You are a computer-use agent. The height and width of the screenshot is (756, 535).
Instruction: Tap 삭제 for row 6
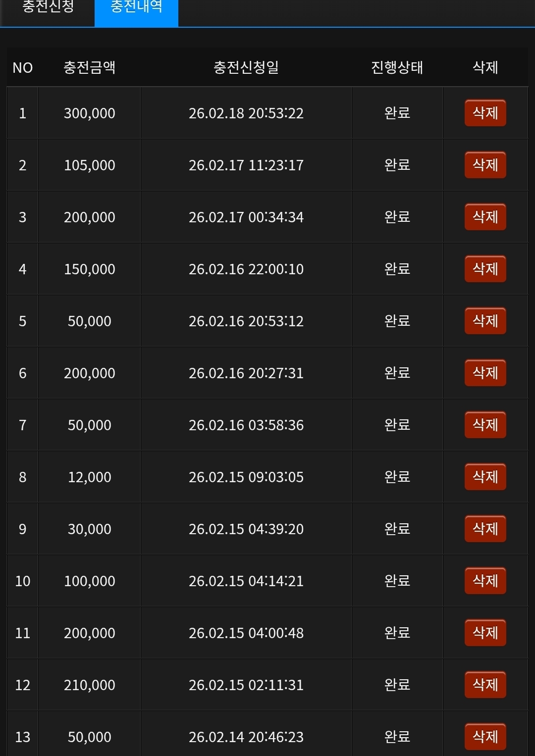[x=485, y=373]
